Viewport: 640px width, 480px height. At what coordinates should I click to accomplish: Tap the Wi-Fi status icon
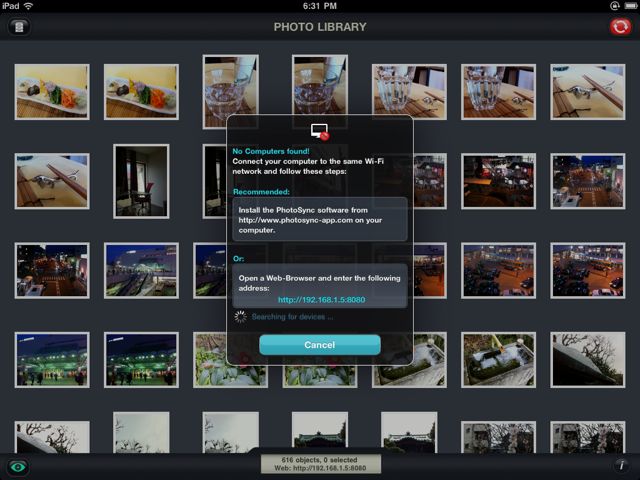[28, 6]
